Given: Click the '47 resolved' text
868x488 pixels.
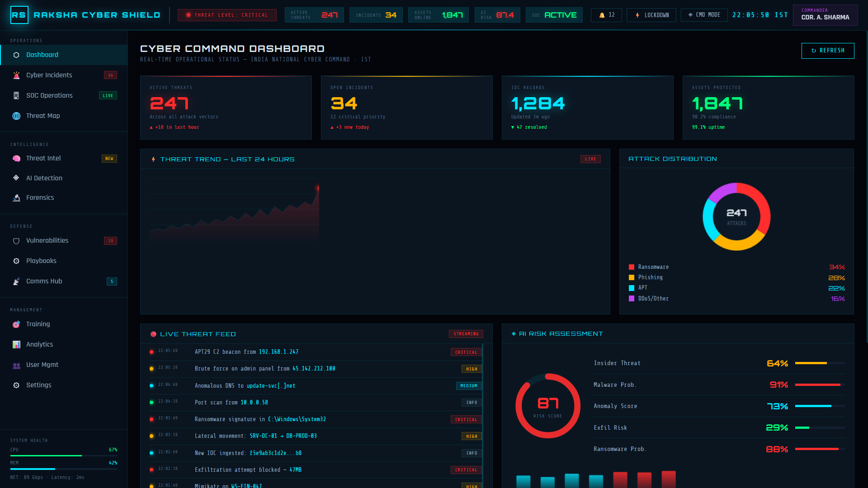Looking at the screenshot, I should tap(529, 127).
